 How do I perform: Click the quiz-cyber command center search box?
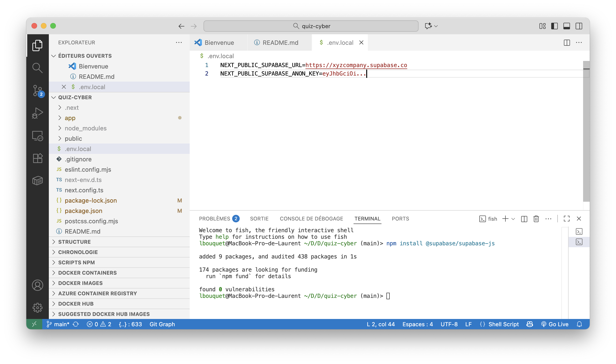coord(311,26)
